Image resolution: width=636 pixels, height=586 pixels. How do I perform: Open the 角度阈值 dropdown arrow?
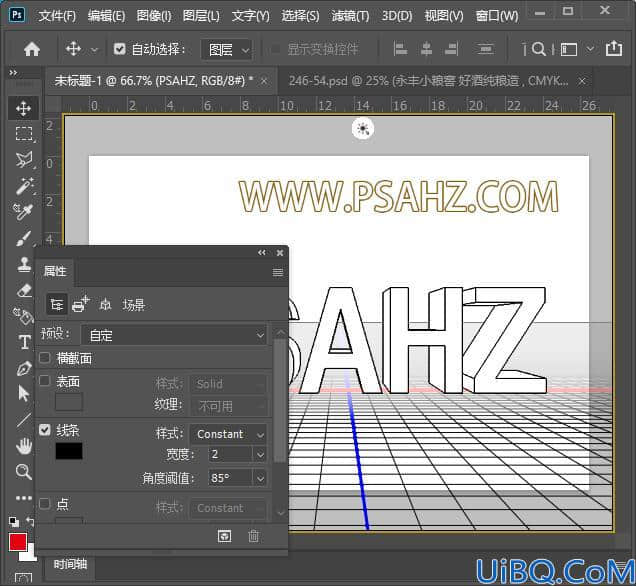(x=260, y=478)
